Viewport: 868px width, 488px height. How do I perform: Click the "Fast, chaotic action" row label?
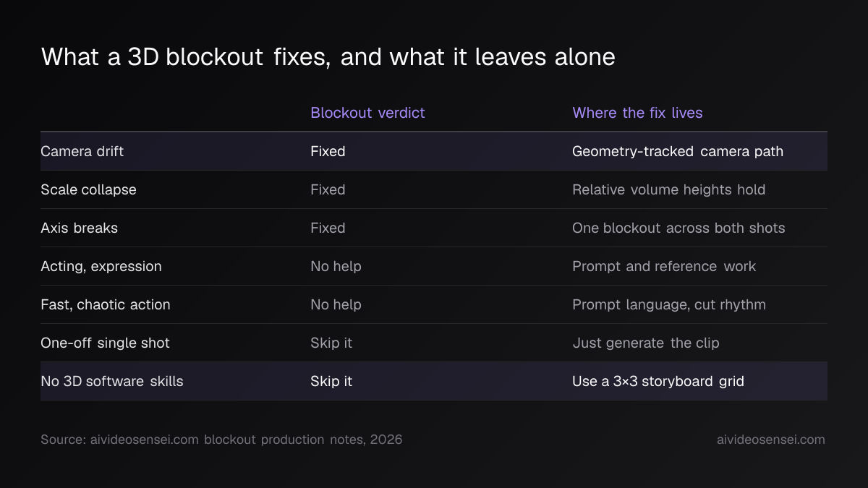coord(106,304)
